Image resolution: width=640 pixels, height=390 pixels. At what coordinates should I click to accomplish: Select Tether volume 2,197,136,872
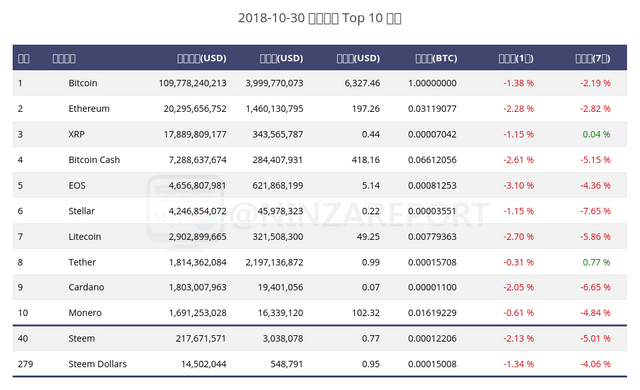click(x=274, y=262)
